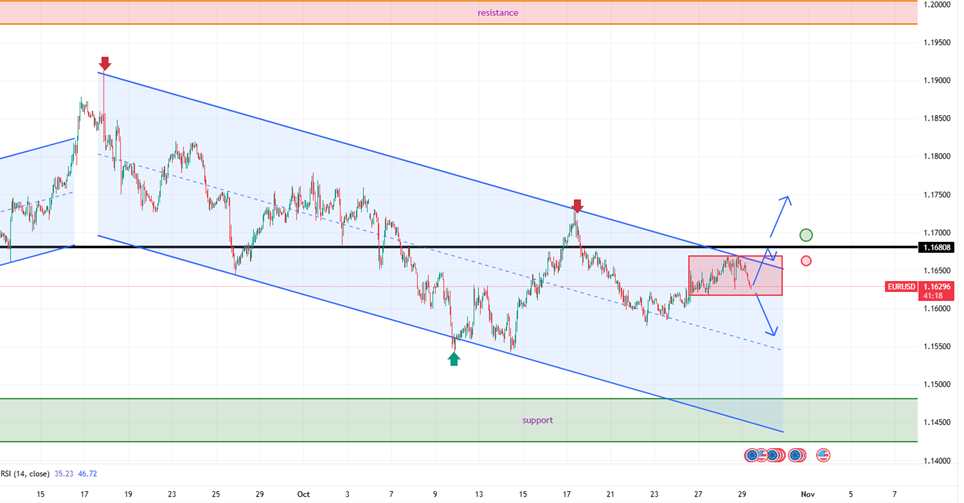Click the red arrow marker at channel top
964x503 pixels.
click(104, 64)
